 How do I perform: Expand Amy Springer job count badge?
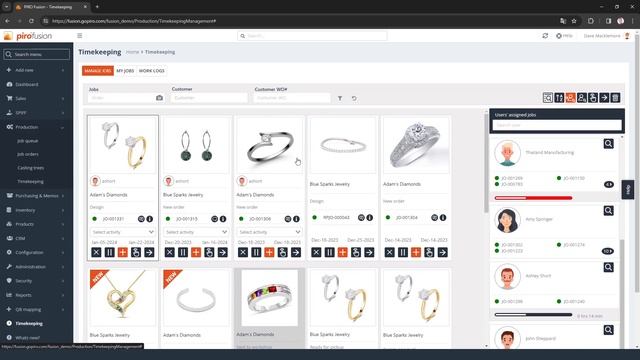coord(608,251)
